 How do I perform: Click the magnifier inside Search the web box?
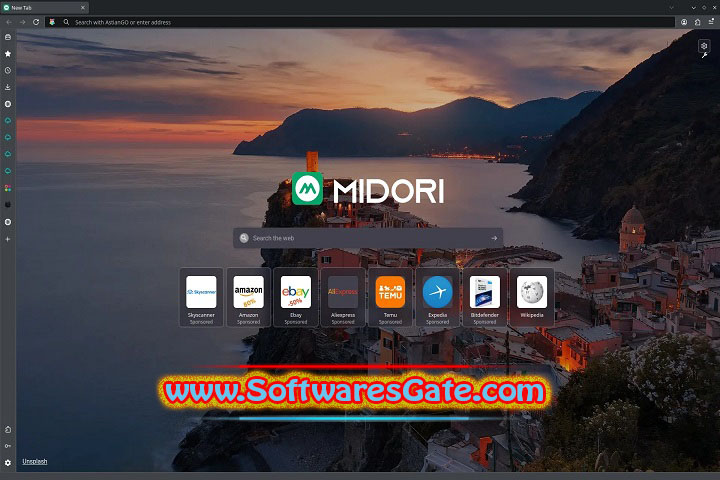tap(244, 238)
